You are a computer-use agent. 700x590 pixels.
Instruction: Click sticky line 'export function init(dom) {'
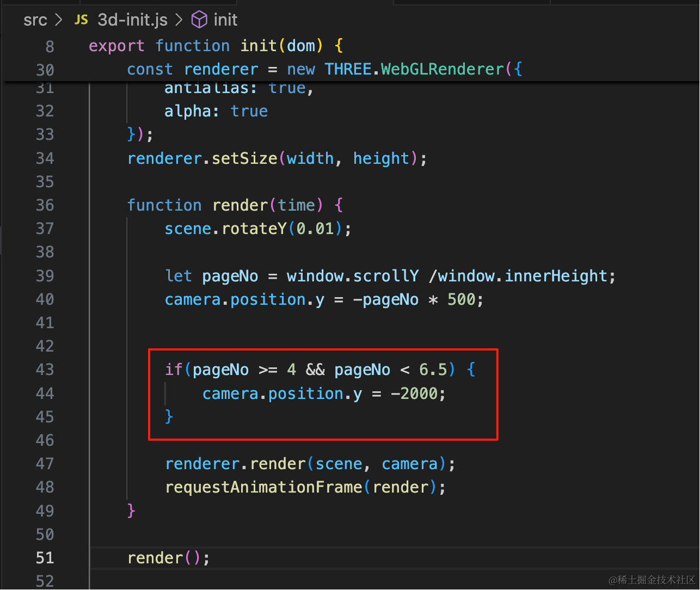[x=216, y=46]
